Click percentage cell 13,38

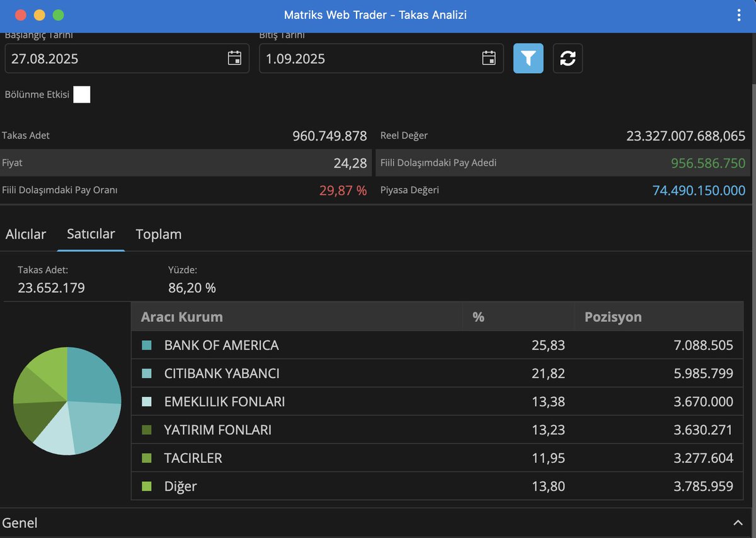coord(548,401)
